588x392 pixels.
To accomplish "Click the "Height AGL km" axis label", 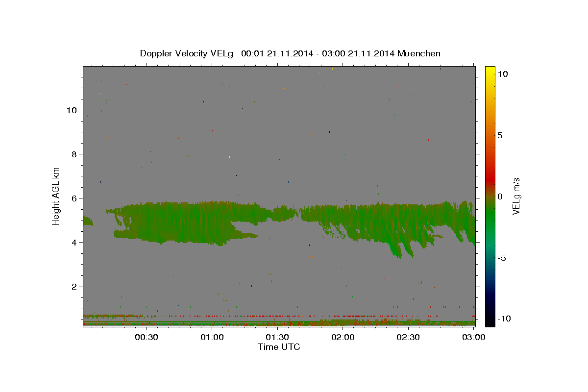I will click(x=56, y=196).
